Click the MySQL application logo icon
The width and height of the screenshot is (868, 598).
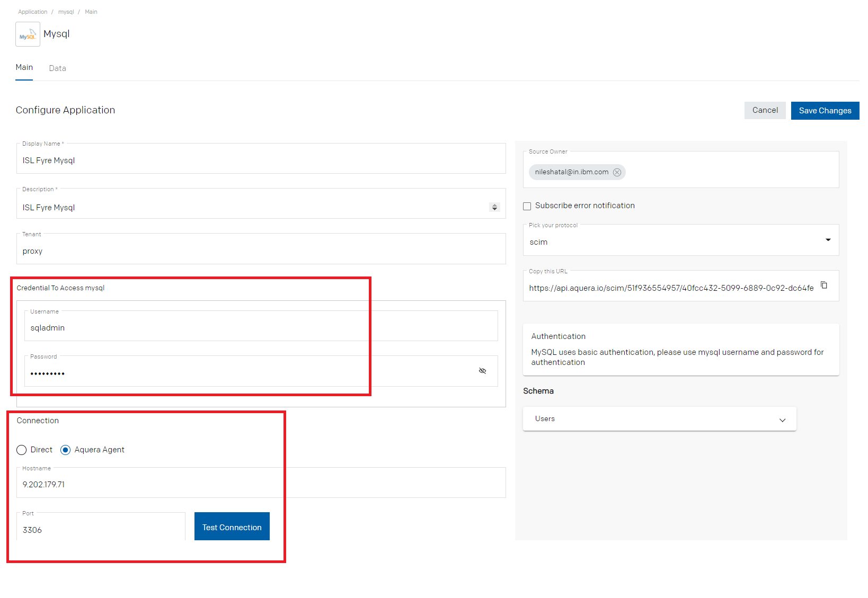[x=28, y=34]
